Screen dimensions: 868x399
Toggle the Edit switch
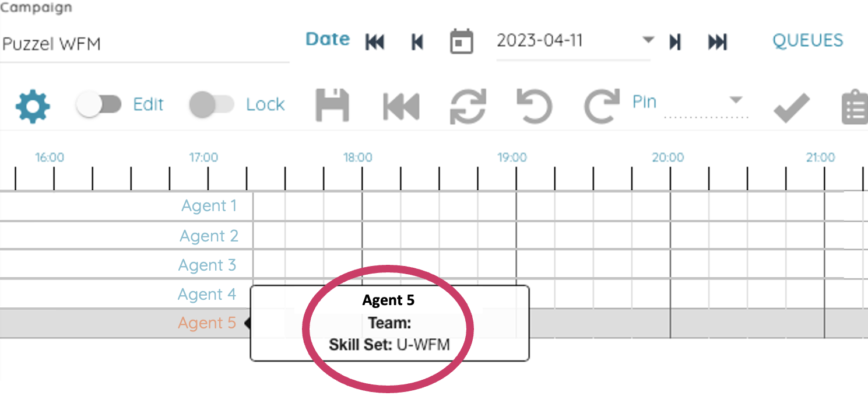pos(99,105)
